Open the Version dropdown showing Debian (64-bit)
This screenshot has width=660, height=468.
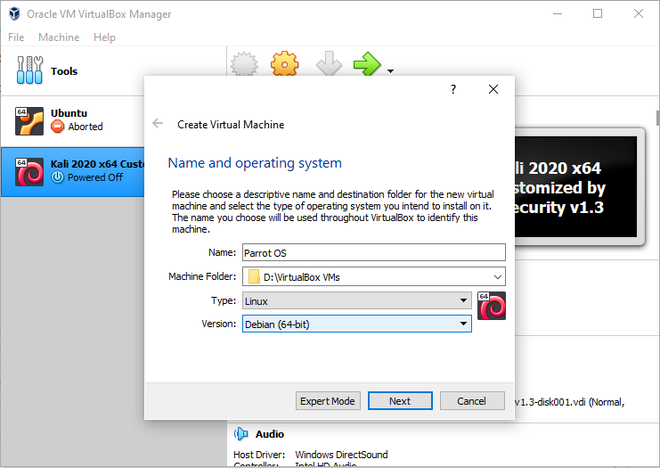point(357,324)
